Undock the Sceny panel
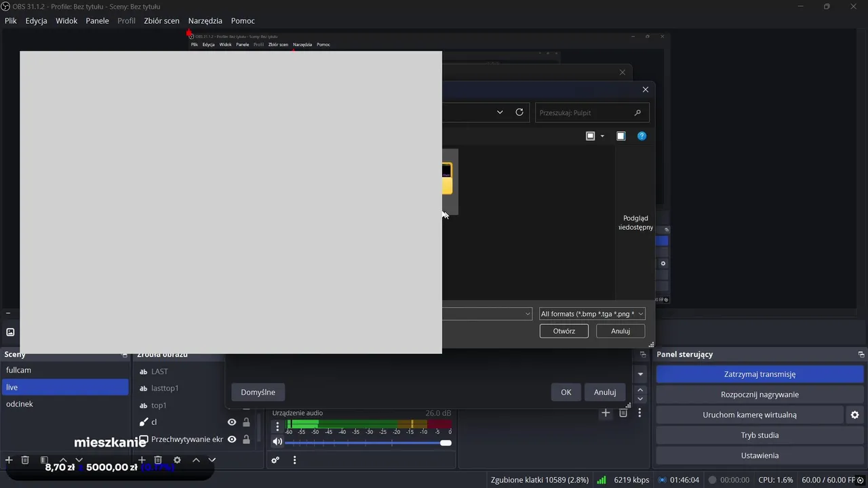868x488 pixels. pyautogui.click(x=124, y=354)
